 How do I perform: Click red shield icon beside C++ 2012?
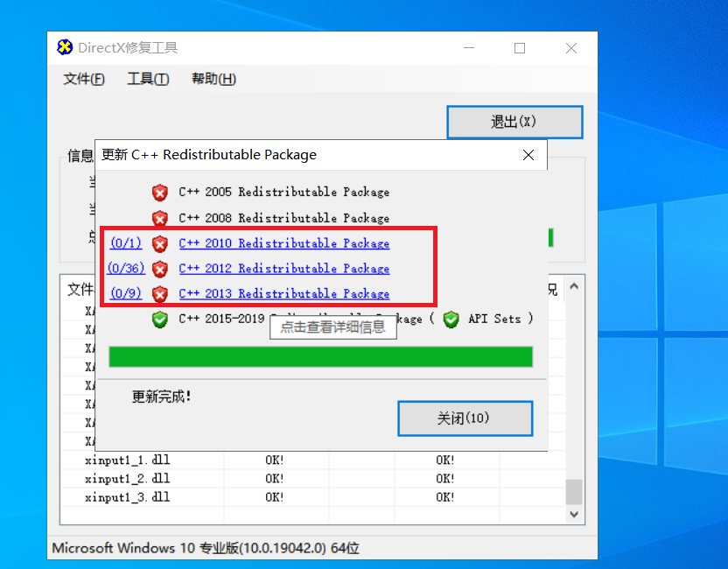coord(160,269)
